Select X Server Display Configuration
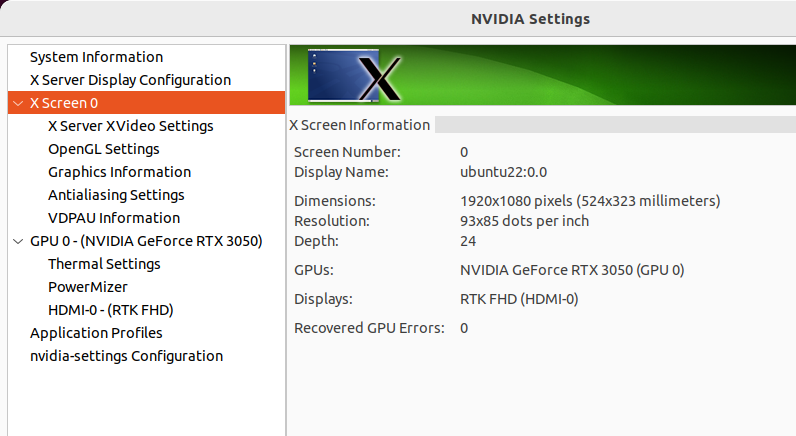 click(x=130, y=80)
